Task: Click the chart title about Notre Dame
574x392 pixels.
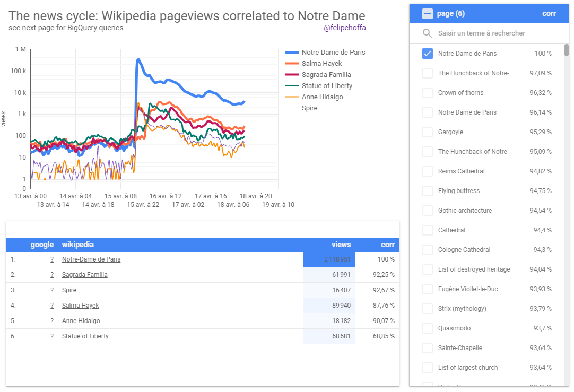Action: pyautogui.click(x=187, y=16)
